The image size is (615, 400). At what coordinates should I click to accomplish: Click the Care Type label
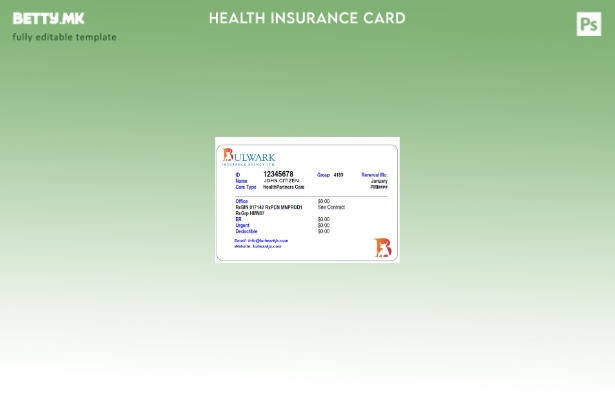[246, 187]
